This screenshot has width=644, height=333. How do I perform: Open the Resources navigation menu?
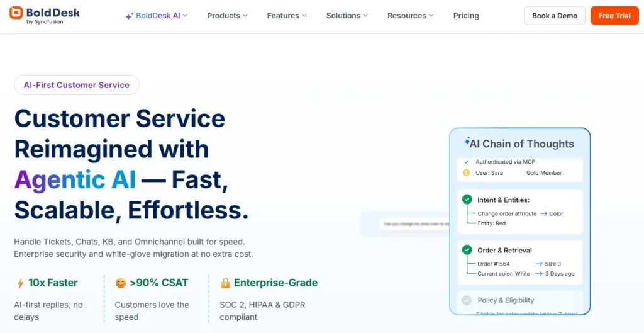tap(411, 16)
